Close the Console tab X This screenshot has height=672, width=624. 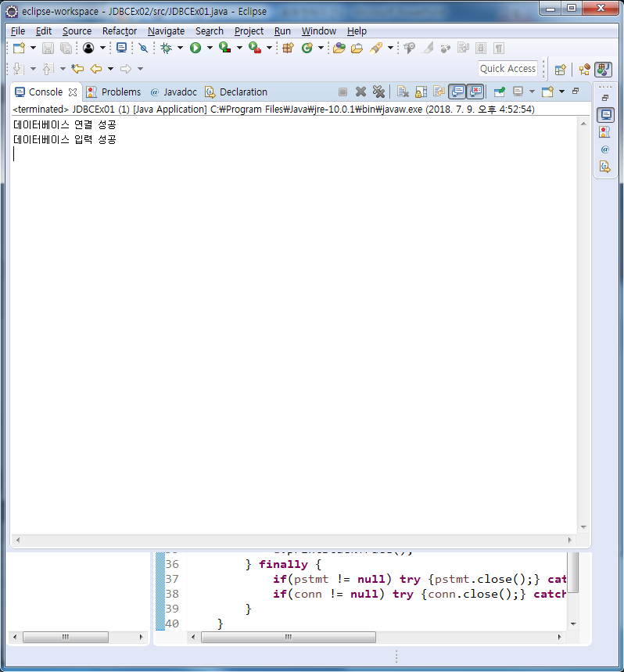point(73,92)
